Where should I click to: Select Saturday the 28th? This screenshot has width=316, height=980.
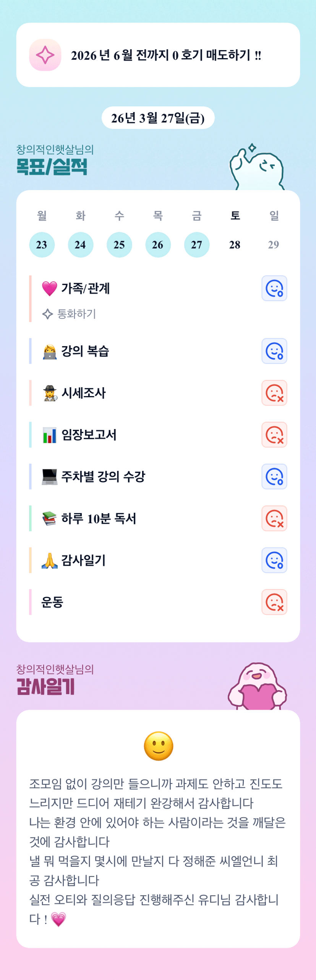tap(235, 245)
